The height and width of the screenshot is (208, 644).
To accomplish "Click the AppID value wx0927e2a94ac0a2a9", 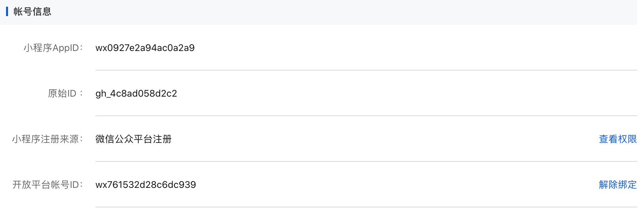I will (x=145, y=48).
